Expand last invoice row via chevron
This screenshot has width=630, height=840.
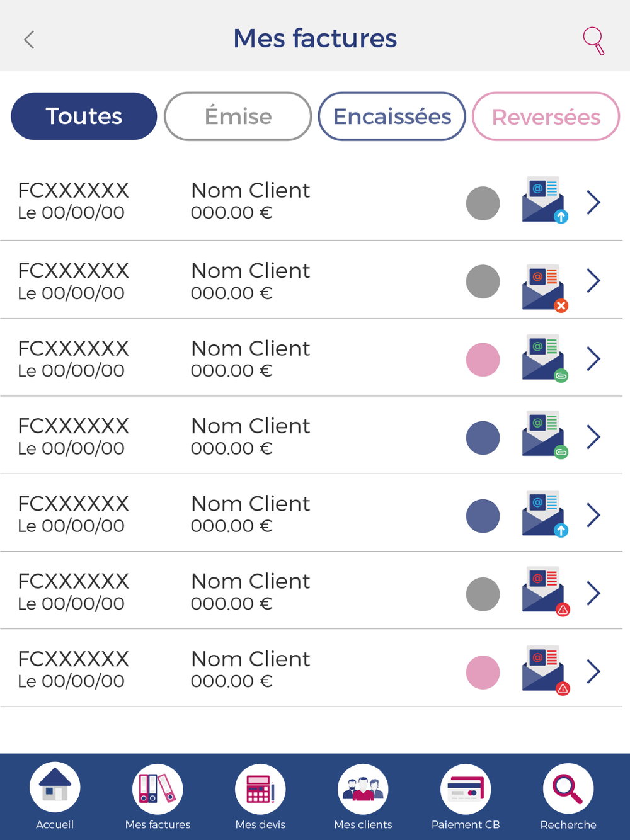pos(593,671)
